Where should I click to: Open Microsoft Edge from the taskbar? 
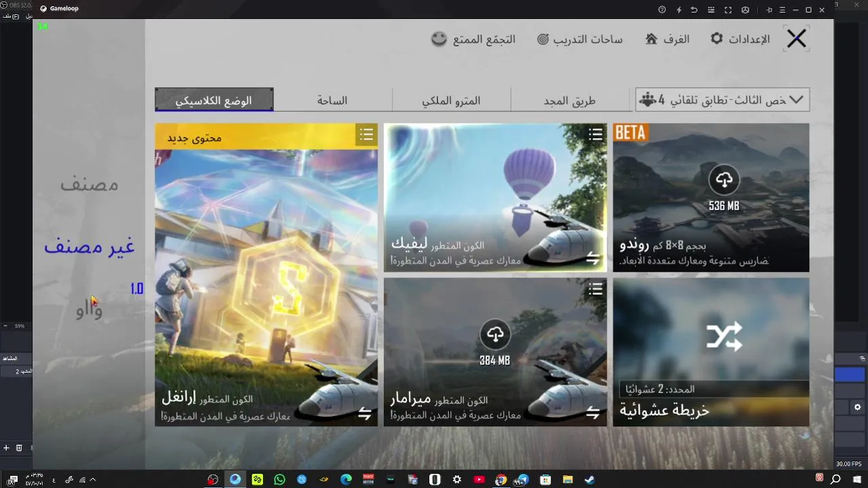pos(346,479)
